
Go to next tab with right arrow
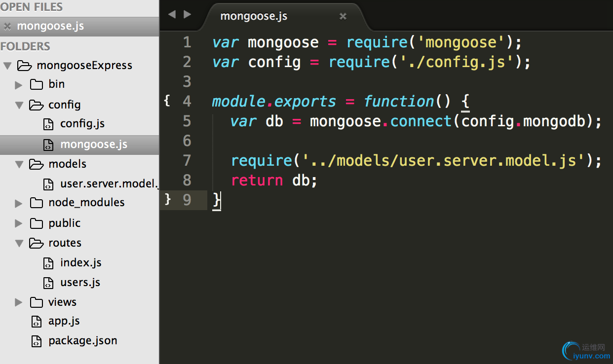pos(187,15)
